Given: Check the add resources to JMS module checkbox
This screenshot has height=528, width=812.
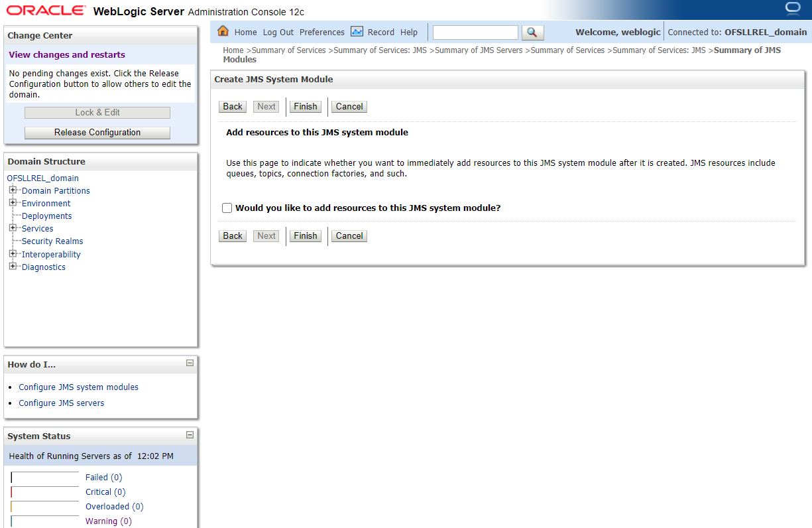Looking at the screenshot, I should (x=227, y=208).
